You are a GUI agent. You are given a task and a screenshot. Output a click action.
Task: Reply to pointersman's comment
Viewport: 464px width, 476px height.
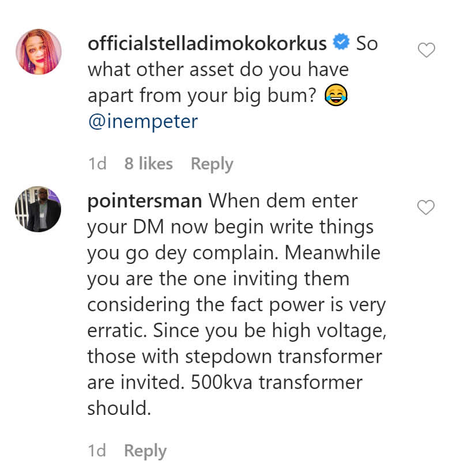[145, 451]
